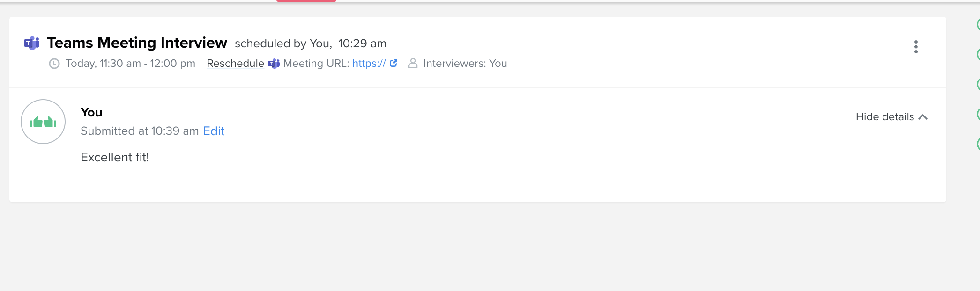Open the meeting via the external-link icon
The height and width of the screenshot is (291, 980).
[x=393, y=63]
